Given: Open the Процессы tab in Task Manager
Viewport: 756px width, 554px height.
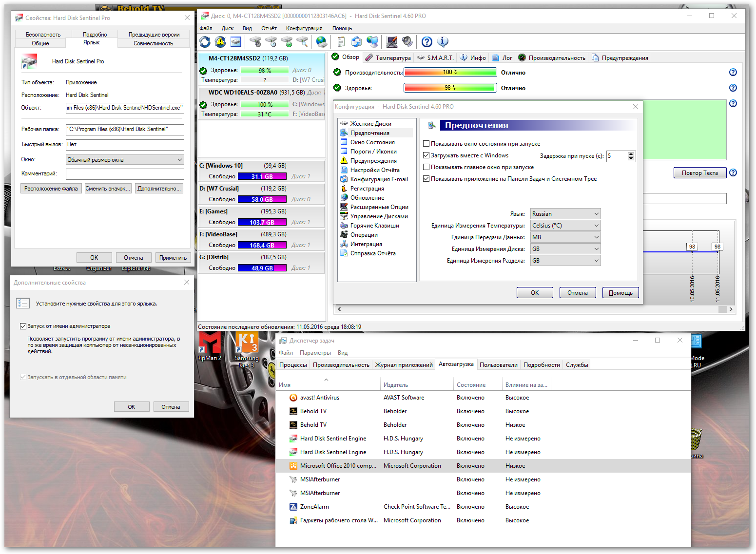Looking at the screenshot, I should [x=293, y=365].
